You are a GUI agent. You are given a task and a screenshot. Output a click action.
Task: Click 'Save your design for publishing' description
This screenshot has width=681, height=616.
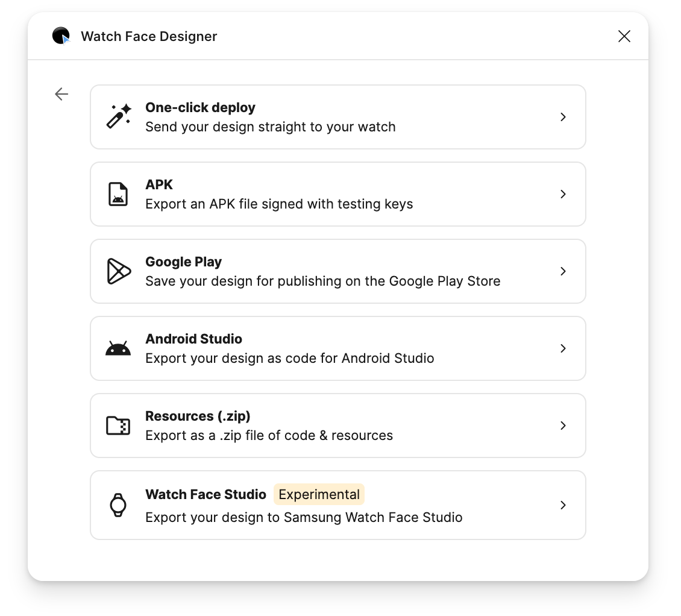click(322, 281)
